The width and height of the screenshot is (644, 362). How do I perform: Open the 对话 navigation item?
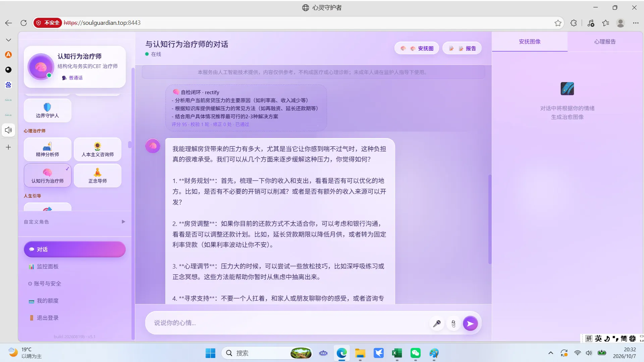[74, 249]
